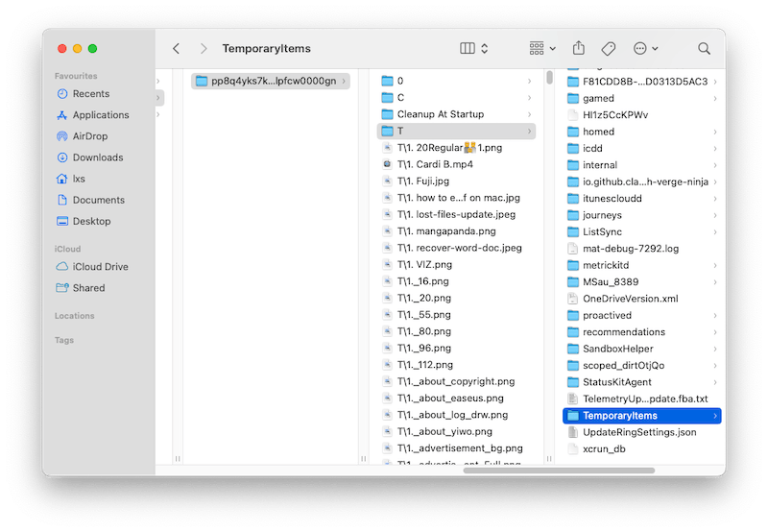768x532 pixels.
Task: Select the journeys folder
Action: pos(642,215)
